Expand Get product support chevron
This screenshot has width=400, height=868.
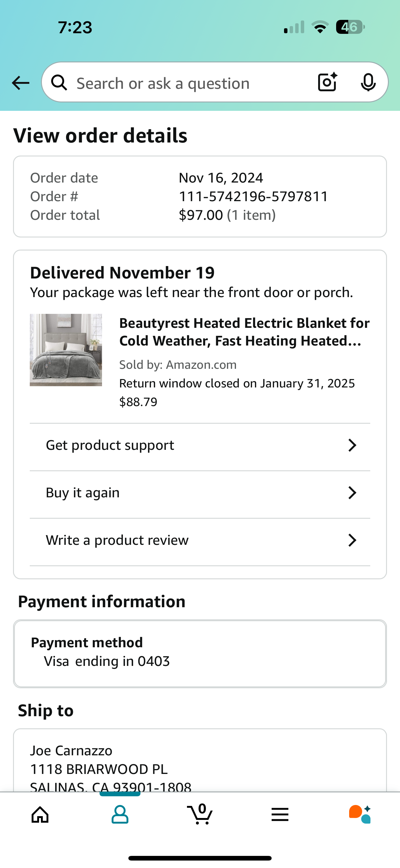352,445
